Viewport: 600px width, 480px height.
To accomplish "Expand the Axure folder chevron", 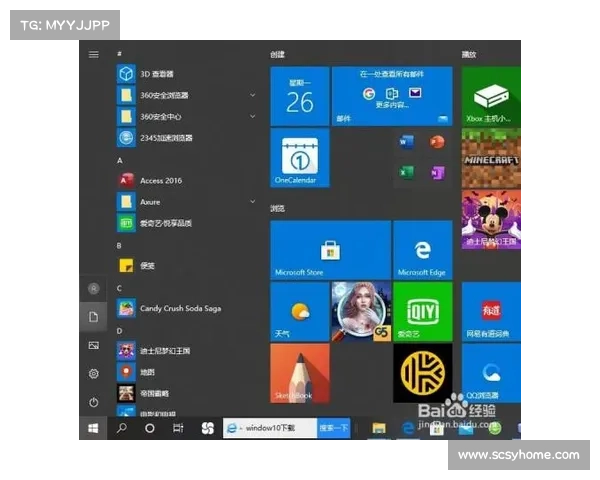I will click(252, 201).
